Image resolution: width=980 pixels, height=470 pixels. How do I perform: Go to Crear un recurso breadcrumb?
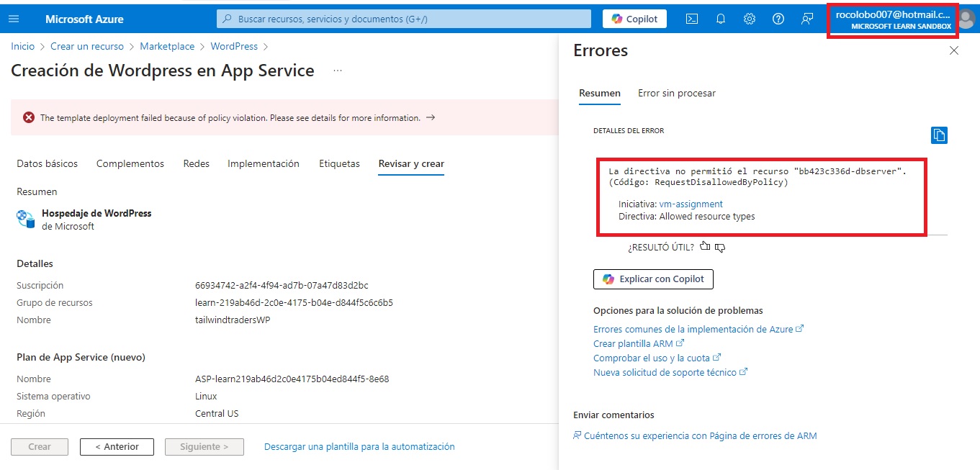click(x=87, y=46)
